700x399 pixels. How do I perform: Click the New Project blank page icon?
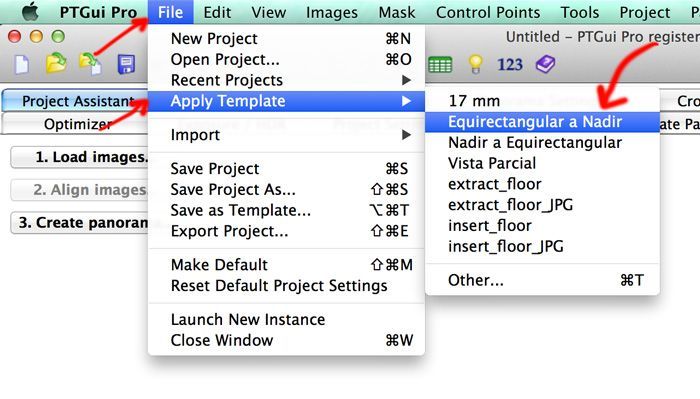pos(22,64)
